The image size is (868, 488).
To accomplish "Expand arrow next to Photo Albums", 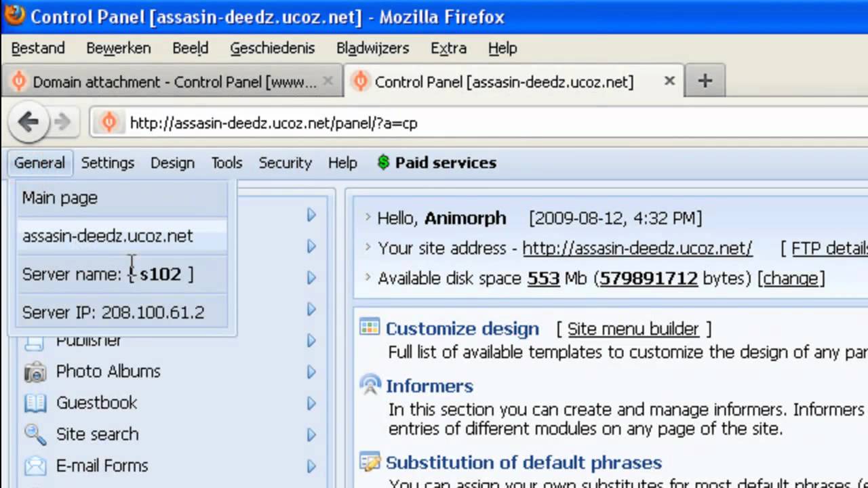I will [x=311, y=371].
